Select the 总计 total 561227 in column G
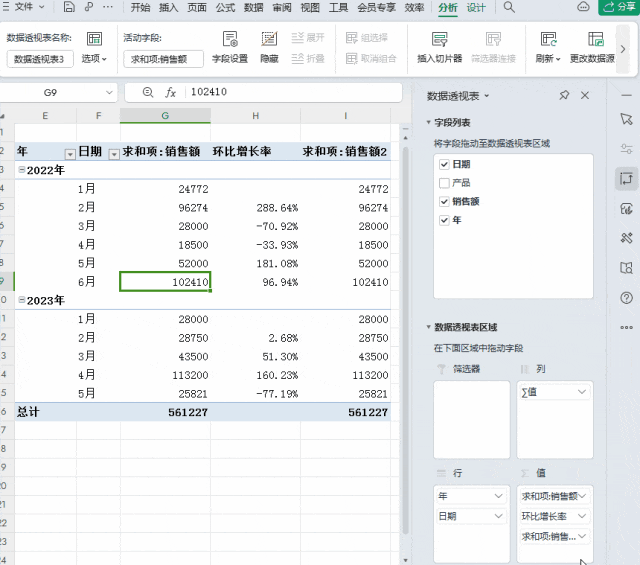640x565 pixels. coord(165,412)
